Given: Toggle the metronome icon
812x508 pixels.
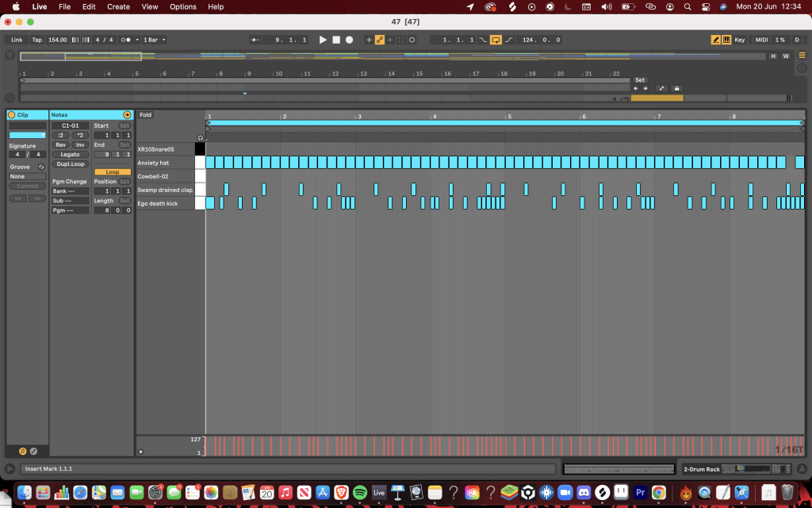Looking at the screenshot, I should (126, 40).
